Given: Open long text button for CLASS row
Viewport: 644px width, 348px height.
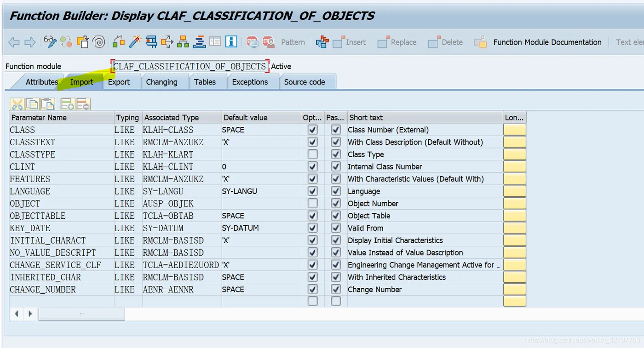Looking at the screenshot, I should [x=515, y=130].
